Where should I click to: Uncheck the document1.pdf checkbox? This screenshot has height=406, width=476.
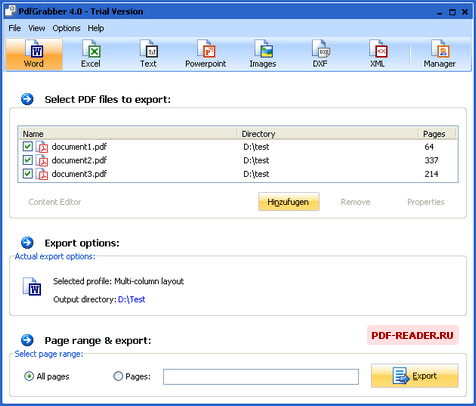pos(28,146)
